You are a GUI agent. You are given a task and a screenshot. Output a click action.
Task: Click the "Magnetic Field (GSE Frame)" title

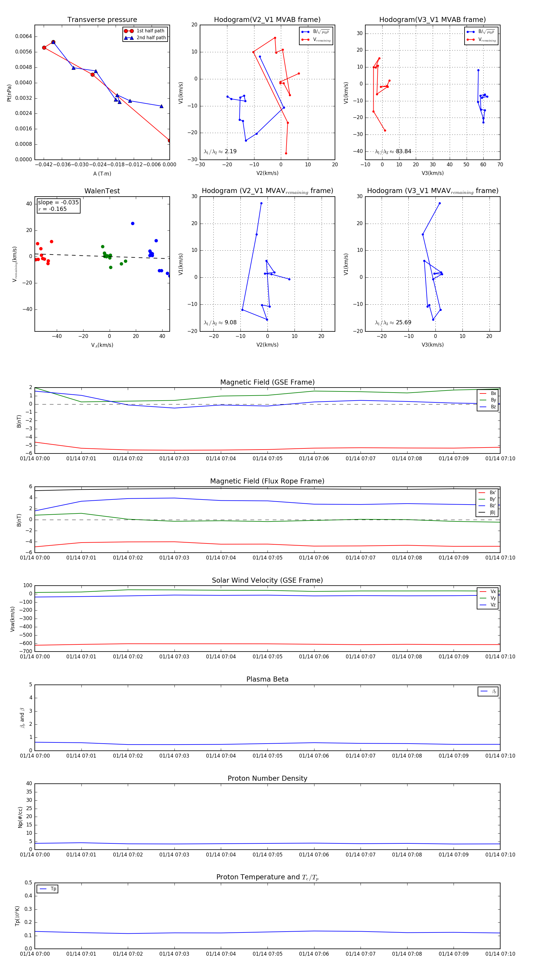(267, 382)
